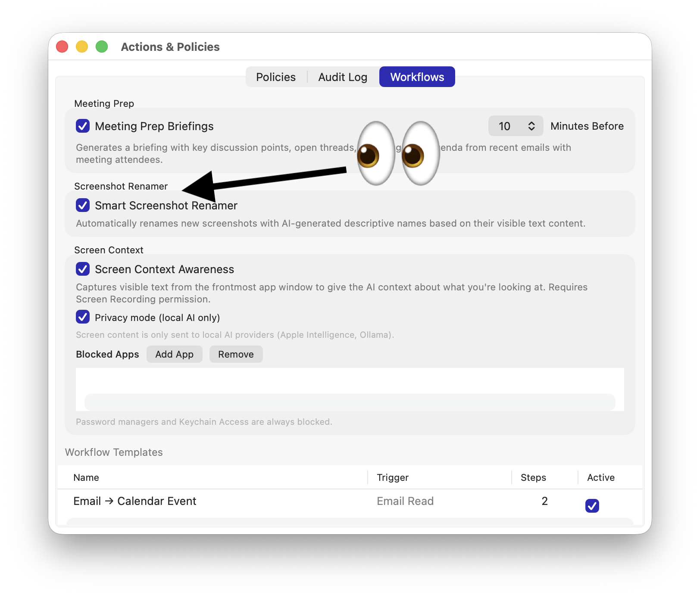Open the Audit Log tab

(343, 77)
